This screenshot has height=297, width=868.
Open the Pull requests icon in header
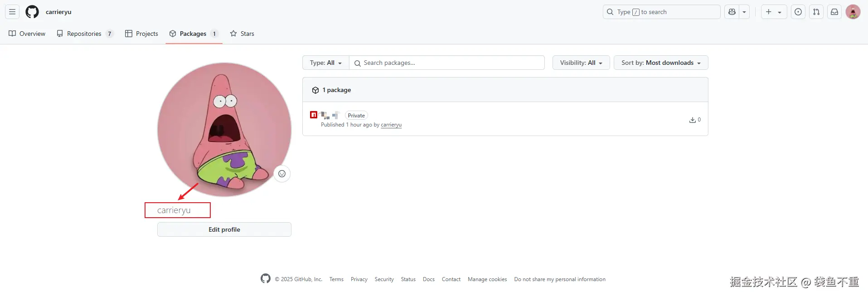(816, 12)
